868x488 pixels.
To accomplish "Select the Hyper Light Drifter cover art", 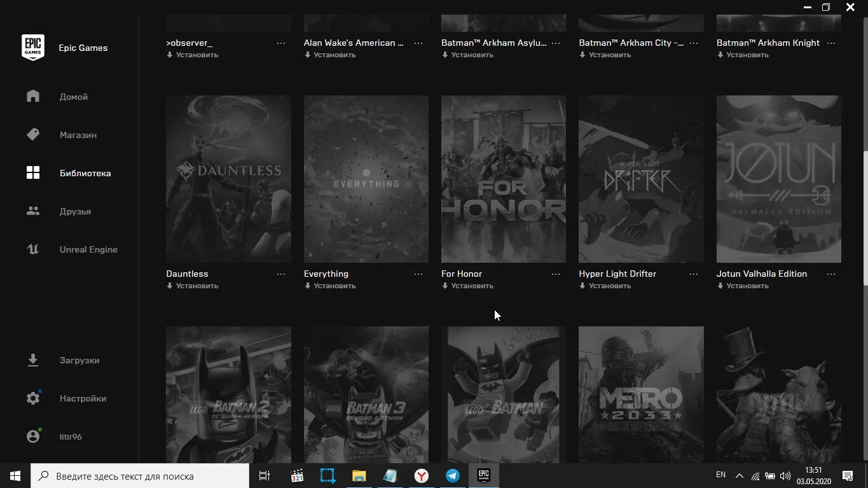I will click(641, 179).
